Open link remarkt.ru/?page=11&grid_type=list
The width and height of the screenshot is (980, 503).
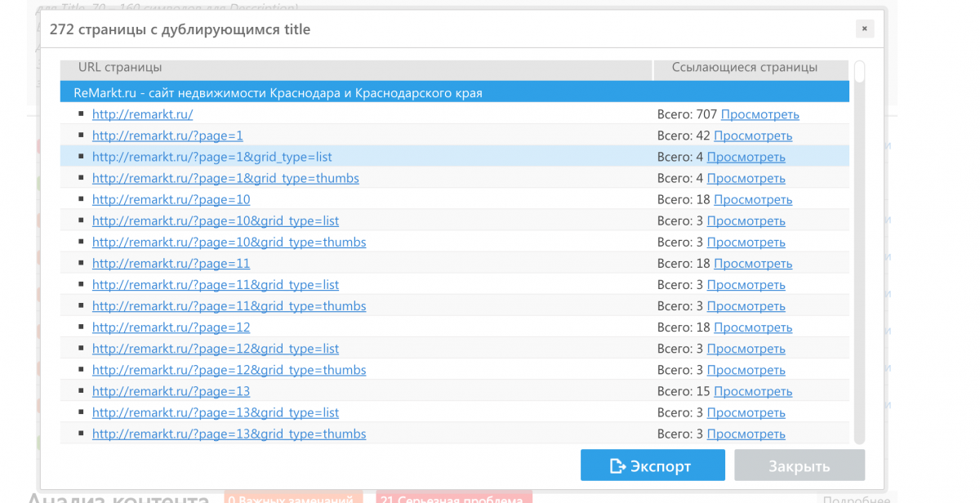(216, 284)
